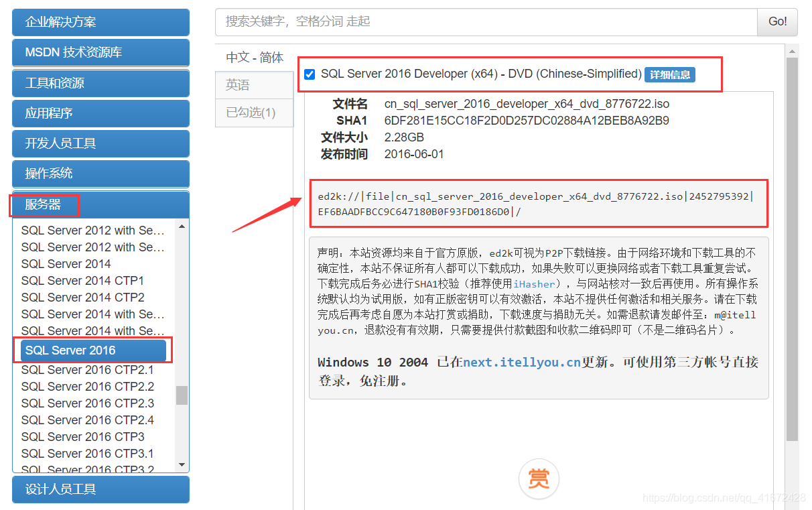This screenshot has width=812, height=510.
Task: Expand the 企业解决方案 category
Action: 100,22
